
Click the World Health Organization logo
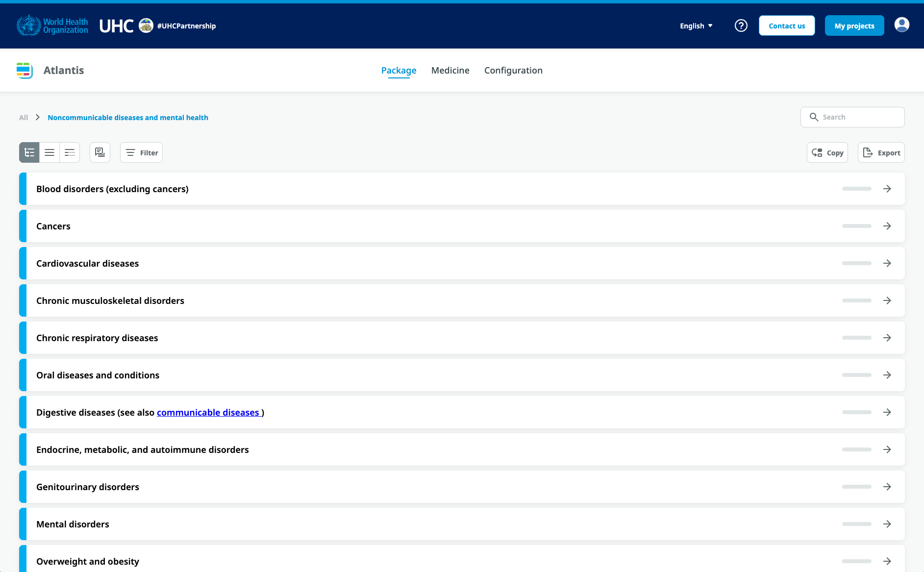[x=52, y=25]
